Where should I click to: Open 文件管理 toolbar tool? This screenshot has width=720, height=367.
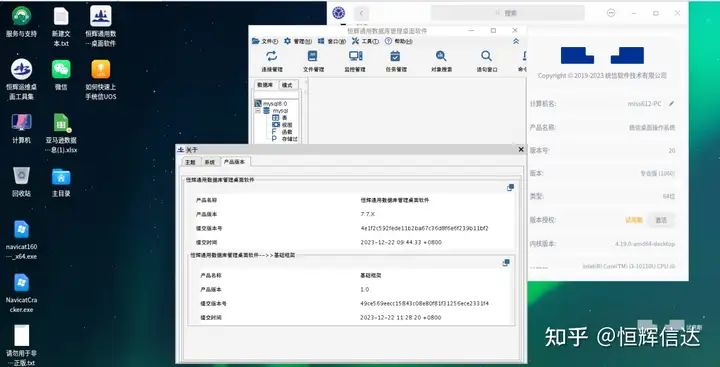[x=313, y=62]
